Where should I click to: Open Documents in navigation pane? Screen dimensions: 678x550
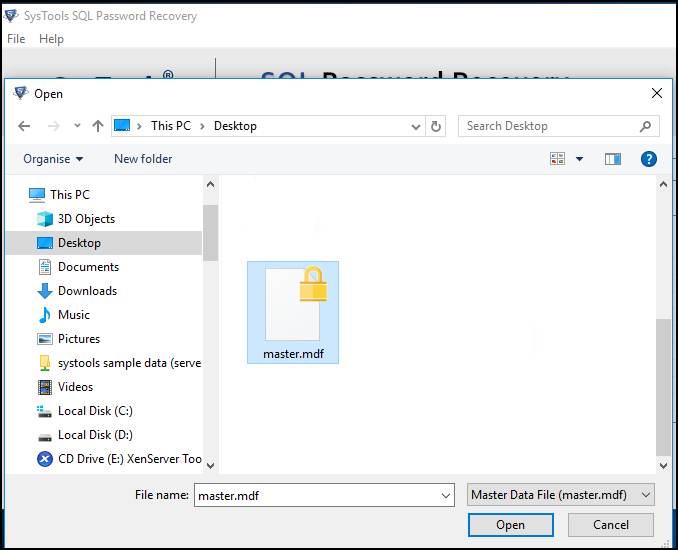88,267
